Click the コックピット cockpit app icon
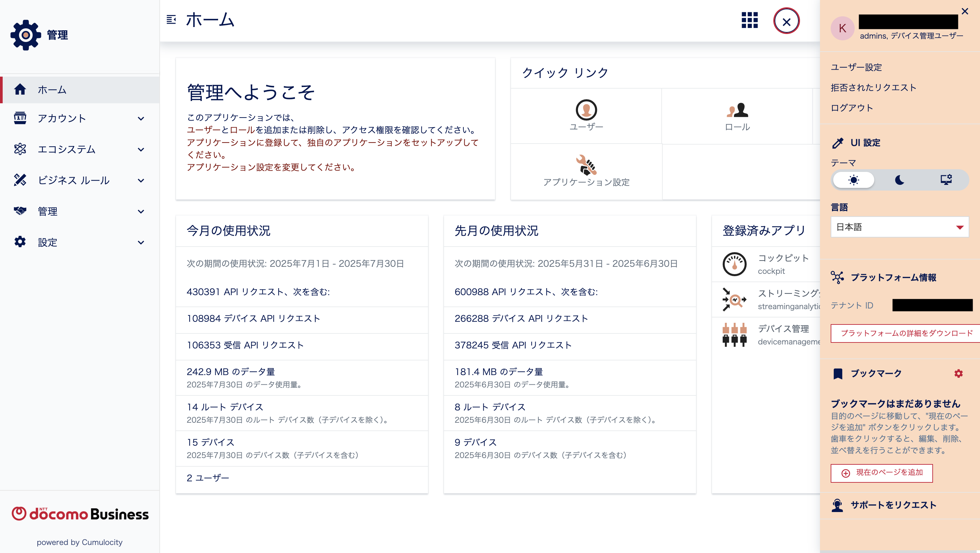The image size is (980, 553). (734, 264)
